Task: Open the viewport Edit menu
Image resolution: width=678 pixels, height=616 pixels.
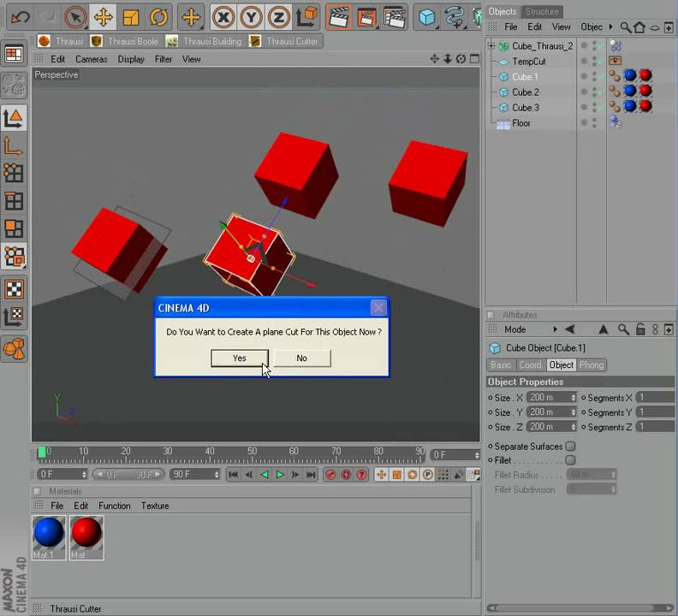Action: coord(57,59)
